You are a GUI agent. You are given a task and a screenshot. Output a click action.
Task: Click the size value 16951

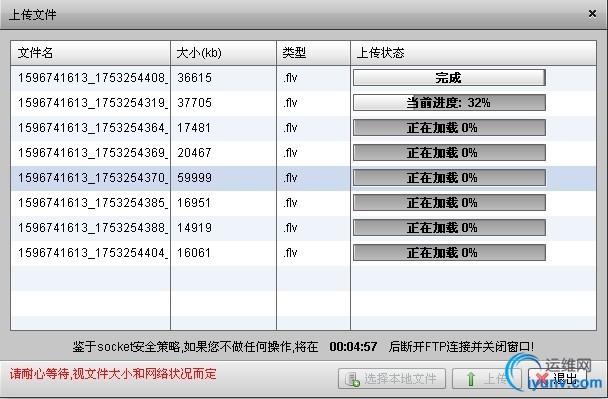click(x=194, y=202)
